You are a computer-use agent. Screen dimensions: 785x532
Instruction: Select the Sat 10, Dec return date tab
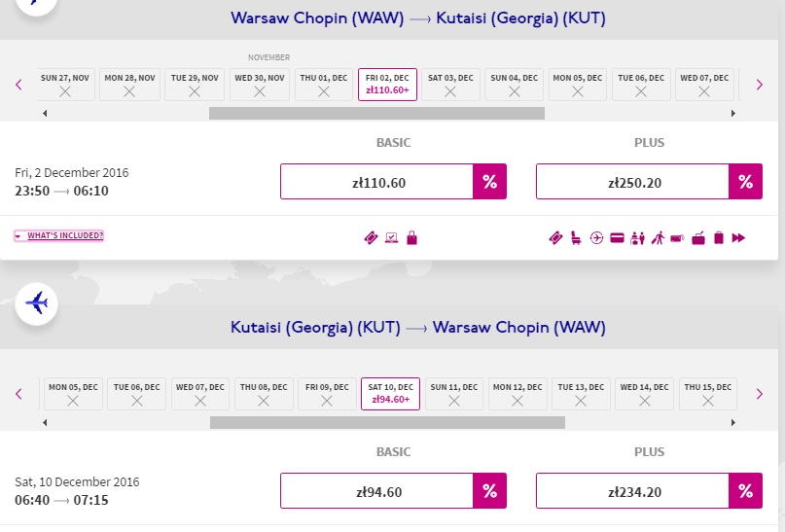[390, 394]
